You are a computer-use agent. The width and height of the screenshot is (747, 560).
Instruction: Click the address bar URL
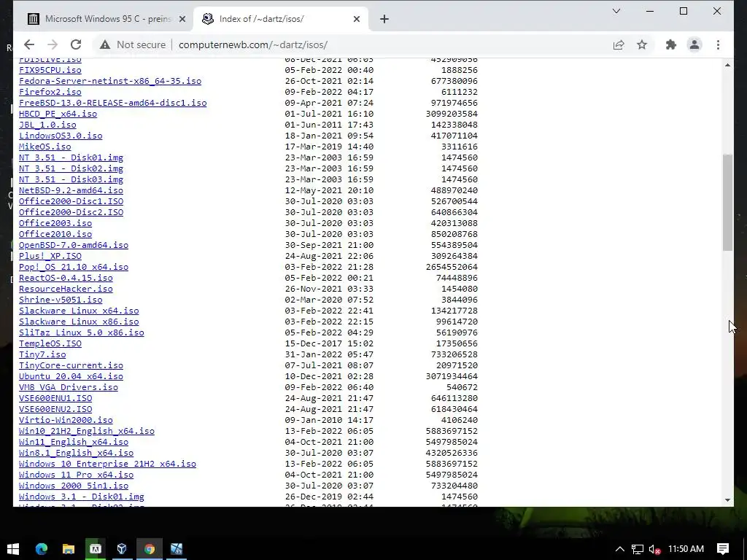tap(253, 44)
